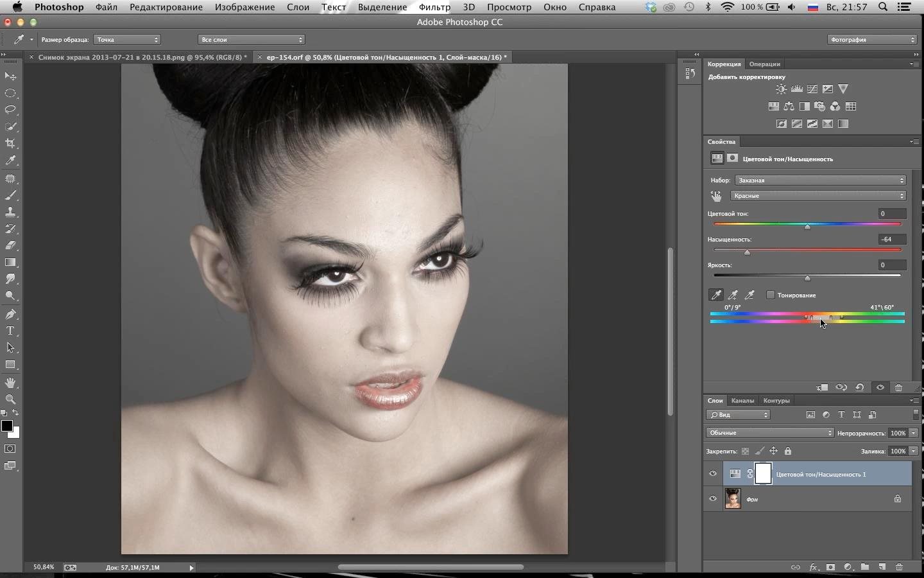The height and width of the screenshot is (578, 924).
Task: Add a Color Balance adjustment
Action: tap(789, 107)
